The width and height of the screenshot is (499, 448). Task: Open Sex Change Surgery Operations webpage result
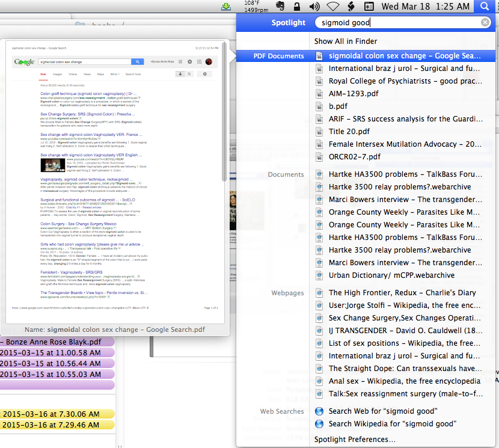click(405, 318)
